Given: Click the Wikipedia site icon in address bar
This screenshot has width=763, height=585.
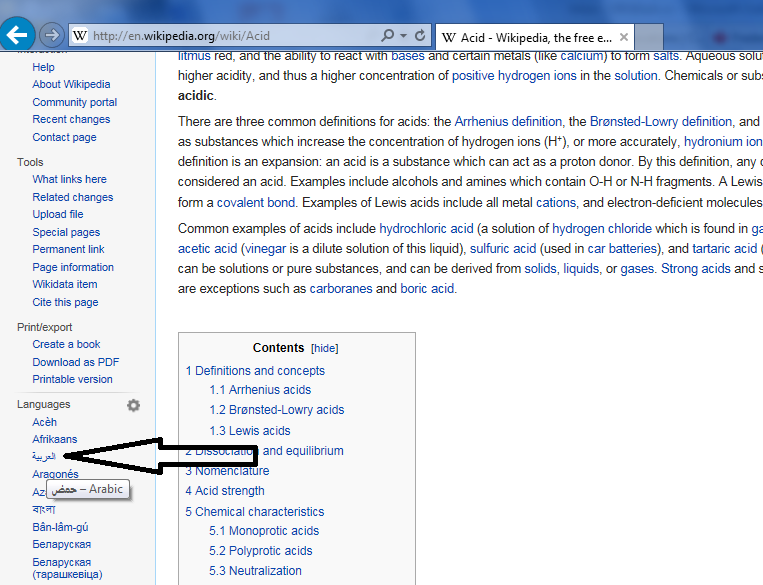Looking at the screenshot, I should pos(79,36).
